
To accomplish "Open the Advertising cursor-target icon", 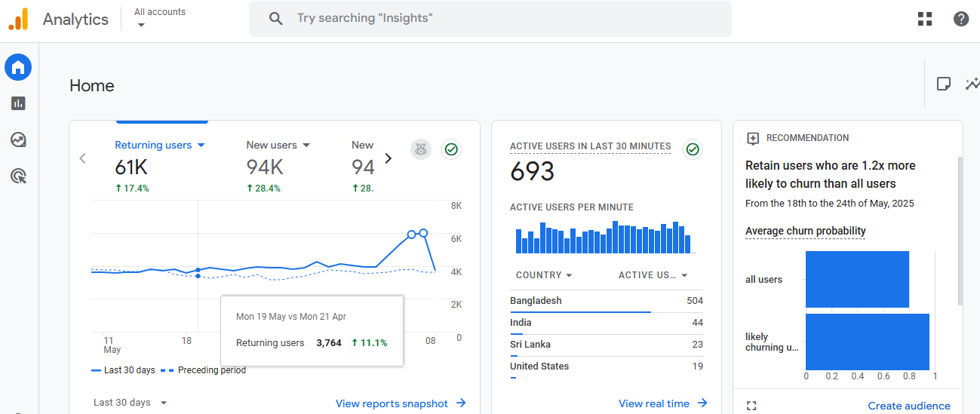I will coord(18,176).
